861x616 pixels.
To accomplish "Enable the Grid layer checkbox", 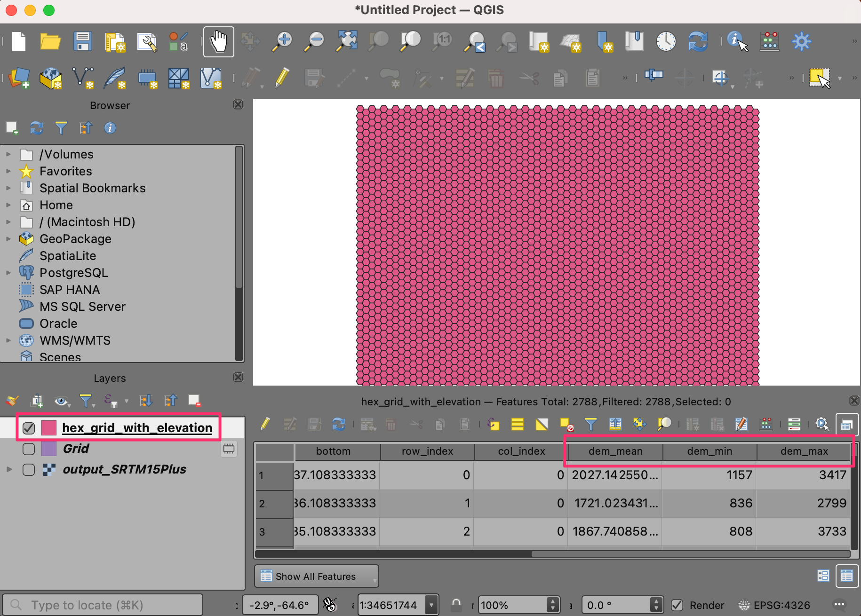I will 29,449.
